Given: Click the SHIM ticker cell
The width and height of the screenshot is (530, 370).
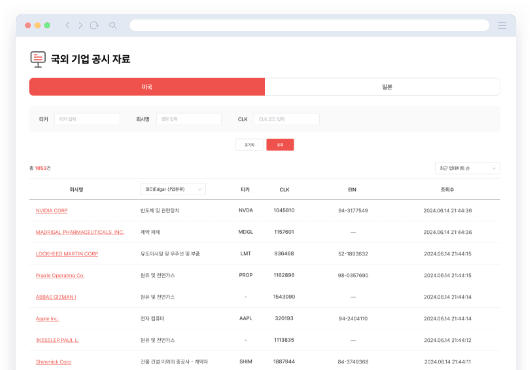Looking at the screenshot, I should 246,362.
